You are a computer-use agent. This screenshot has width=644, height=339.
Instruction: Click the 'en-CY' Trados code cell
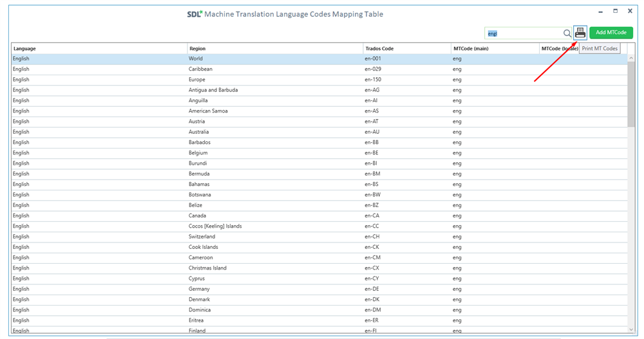pos(407,279)
